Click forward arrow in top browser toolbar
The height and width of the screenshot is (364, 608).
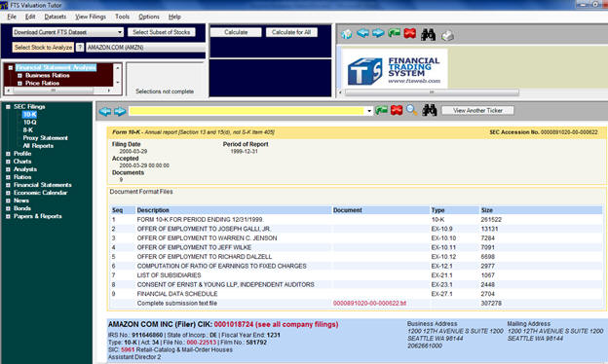378,33
